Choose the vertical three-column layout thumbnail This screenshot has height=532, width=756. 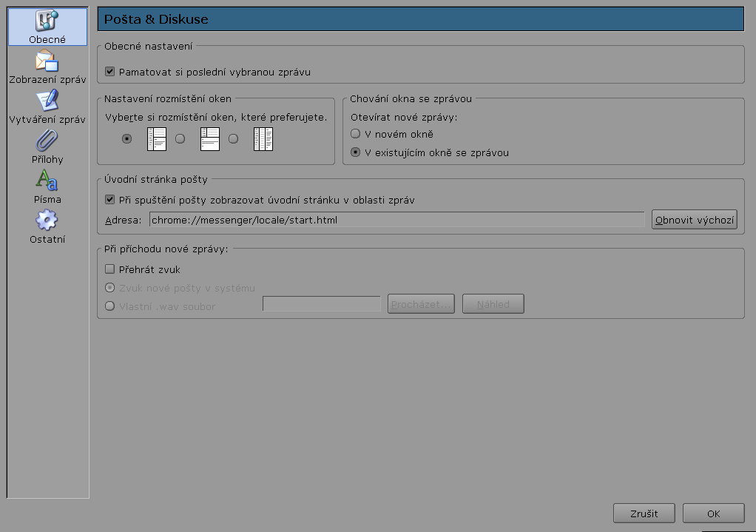(263, 139)
